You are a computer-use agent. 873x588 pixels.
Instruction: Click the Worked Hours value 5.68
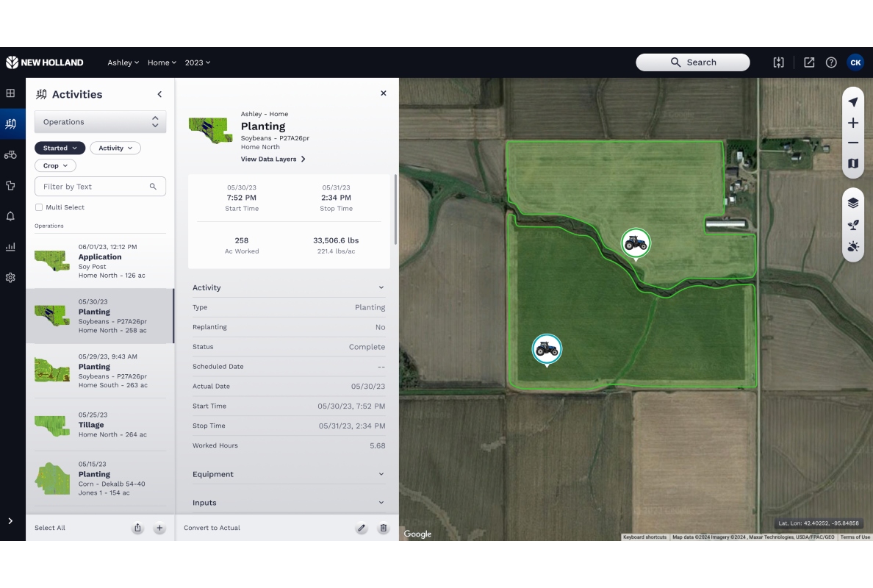coord(378,445)
